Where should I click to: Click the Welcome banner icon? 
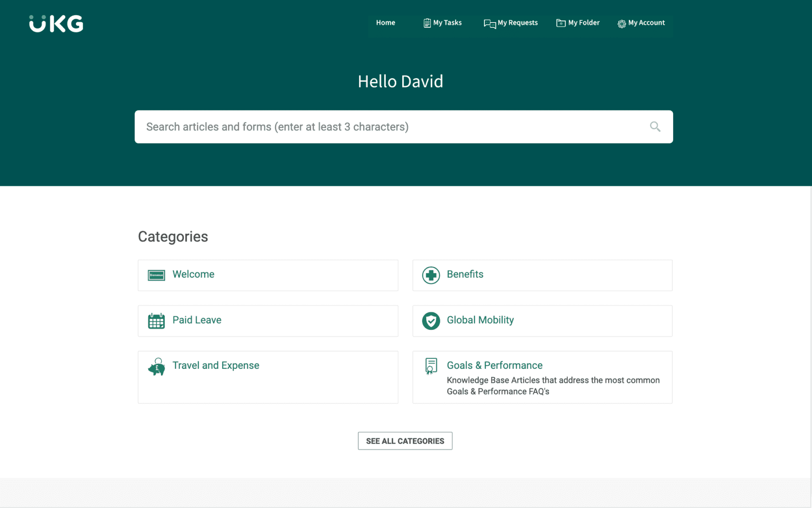point(156,275)
